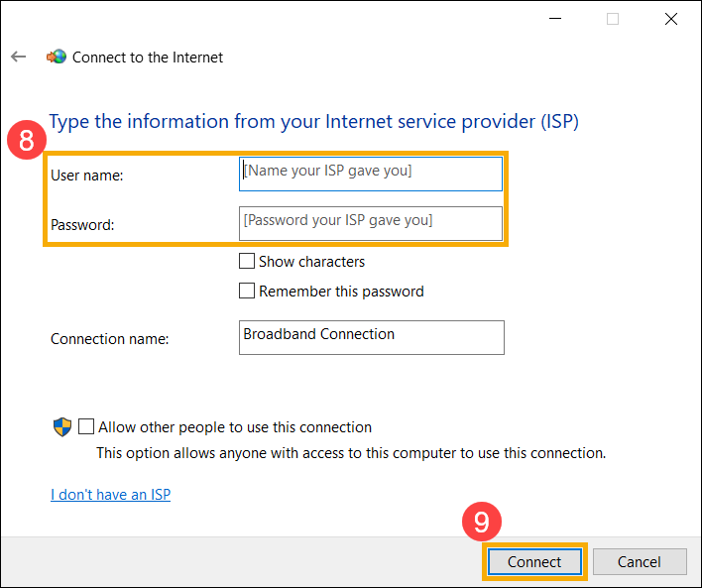The image size is (702, 588).
Task: Click the "Password:" label
Action: coord(82,225)
